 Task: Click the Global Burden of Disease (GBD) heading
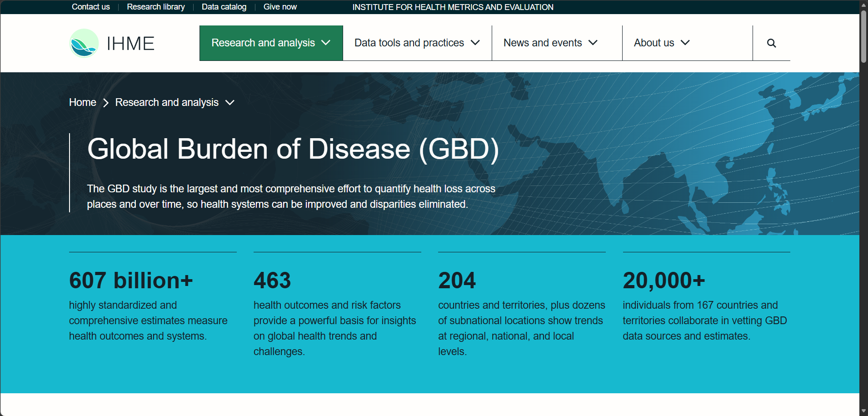293,149
